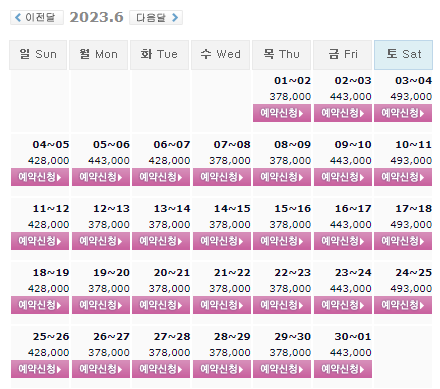
Task: Click 예약신청 for 21~22
Action: [x=222, y=305]
